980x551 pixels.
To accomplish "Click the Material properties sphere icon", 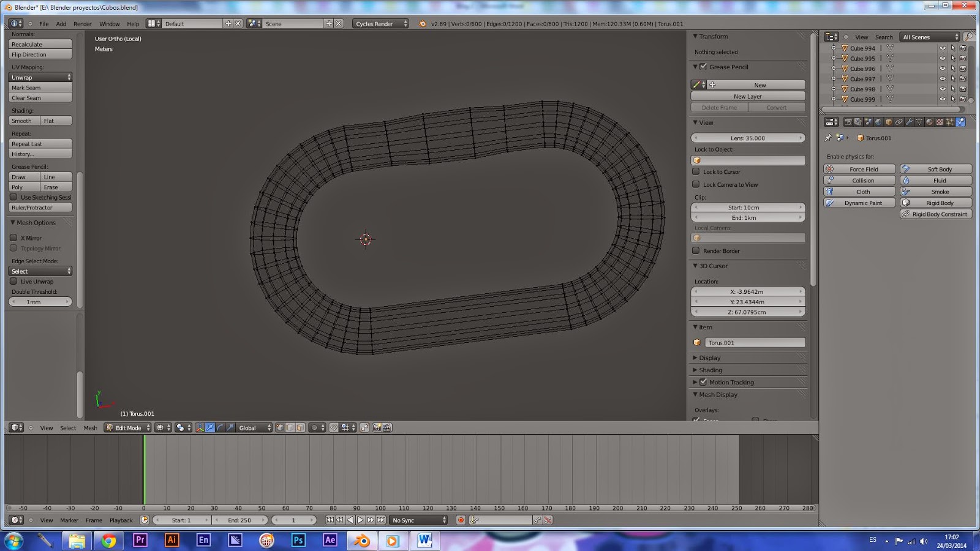I will 929,122.
